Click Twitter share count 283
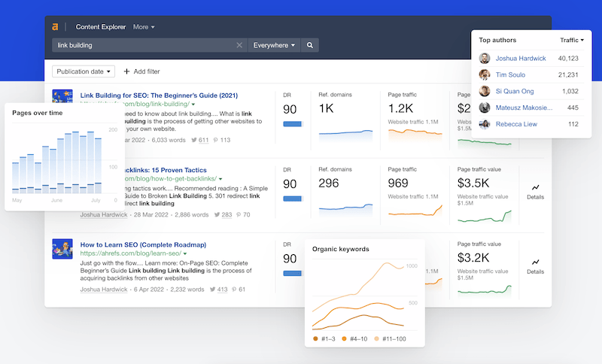 pos(223,215)
